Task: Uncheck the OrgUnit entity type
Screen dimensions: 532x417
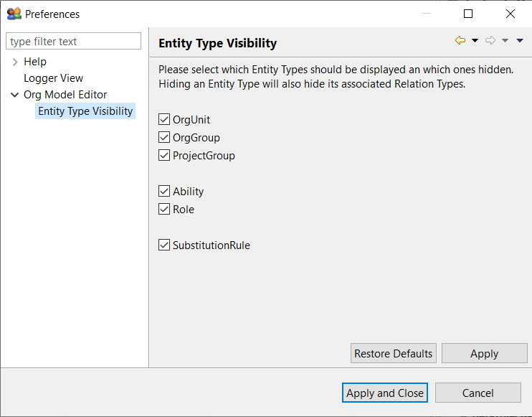Action: point(164,120)
